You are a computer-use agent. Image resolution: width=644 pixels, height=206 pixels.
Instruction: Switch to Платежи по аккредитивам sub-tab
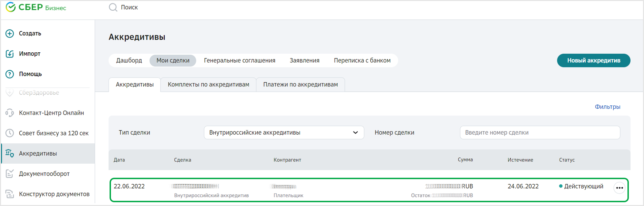coord(300,84)
